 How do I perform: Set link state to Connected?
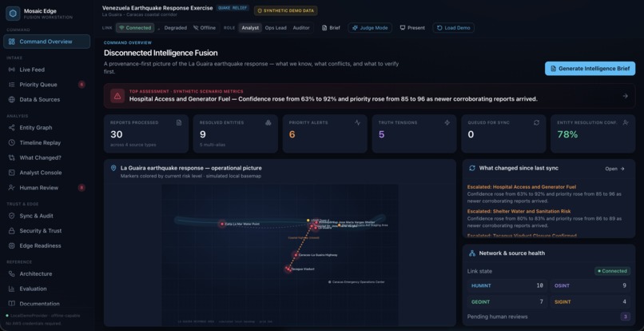(x=135, y=28)
